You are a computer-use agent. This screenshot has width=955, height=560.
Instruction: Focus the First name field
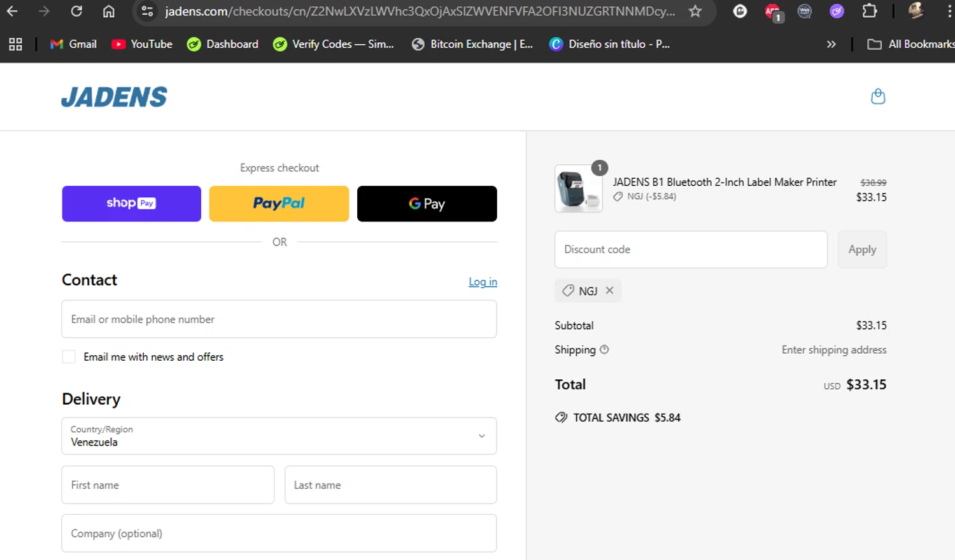coord(168,485)
